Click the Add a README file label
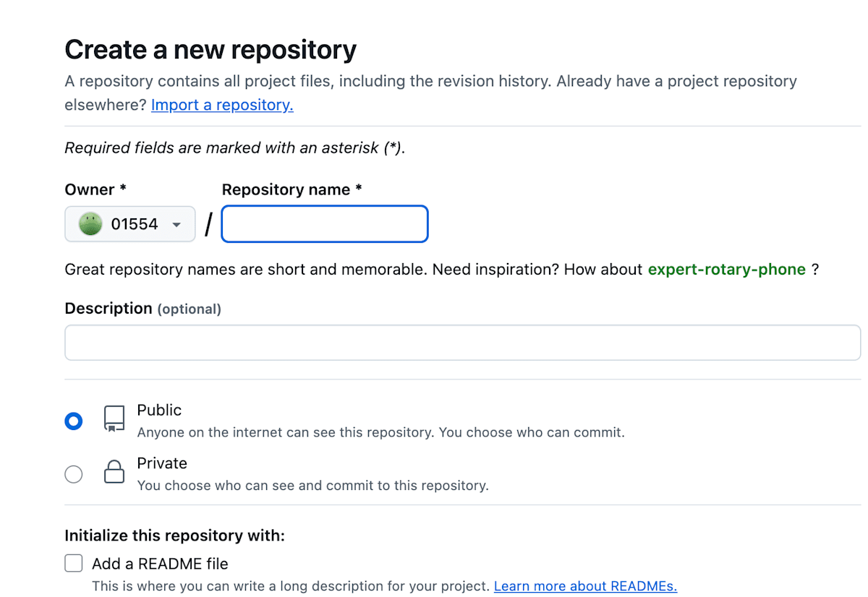Viewport: 868px width, 597px height. [x=160, y=564]
